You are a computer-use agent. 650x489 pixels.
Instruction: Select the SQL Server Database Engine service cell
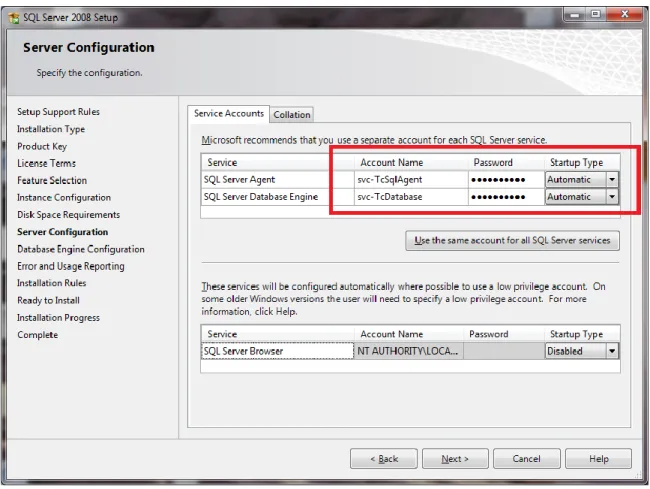277,197
